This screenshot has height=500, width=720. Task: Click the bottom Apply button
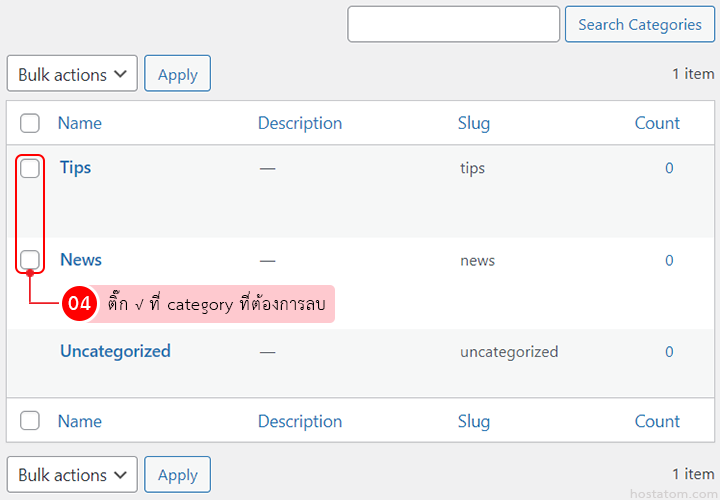coord(177,475)
